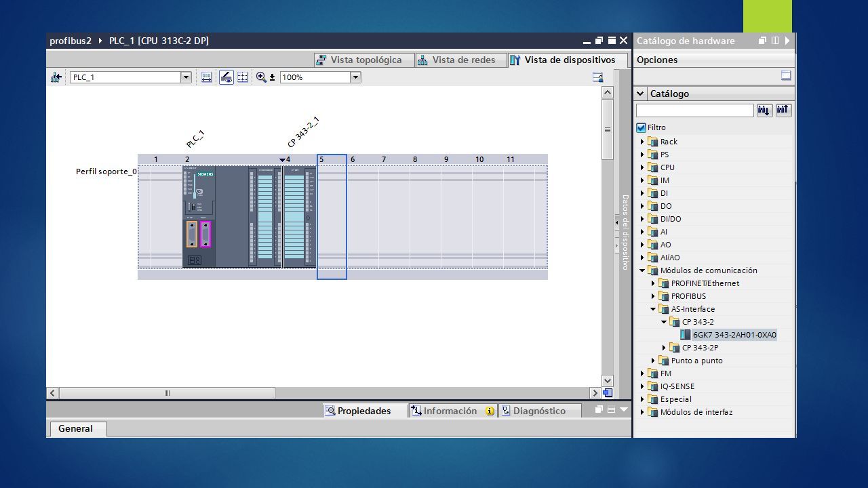The image size is (868, 488).
Task: Click the inspector window layout icon
Action: (611, 410)
